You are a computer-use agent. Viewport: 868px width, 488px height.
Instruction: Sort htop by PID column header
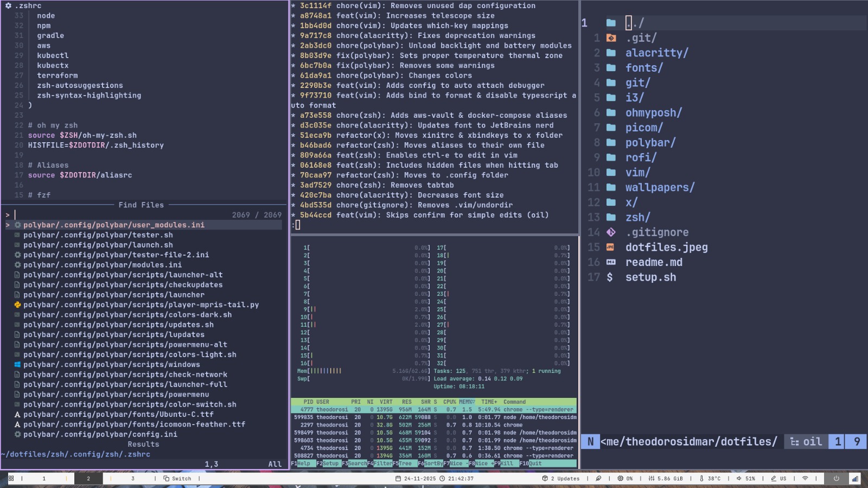pyautogui.click(x=309, y=402)
